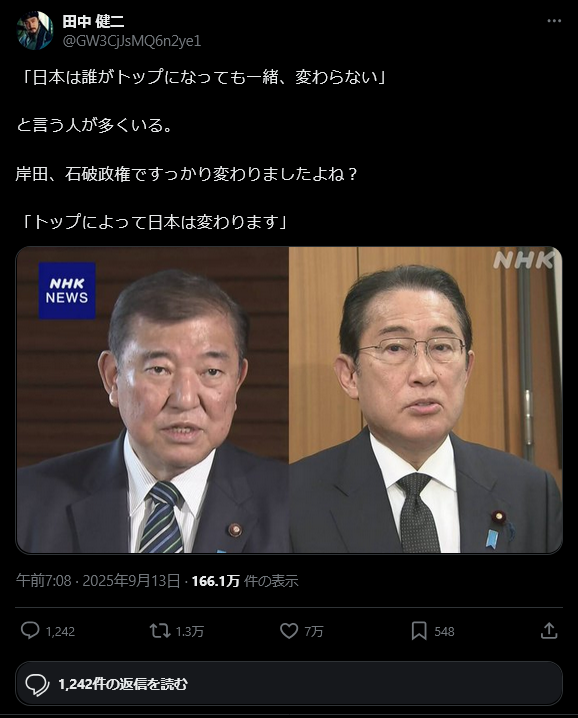Viewport: 578px width, 718px height.
Task: Click the 7万 likes count
Action: (314, 631)
